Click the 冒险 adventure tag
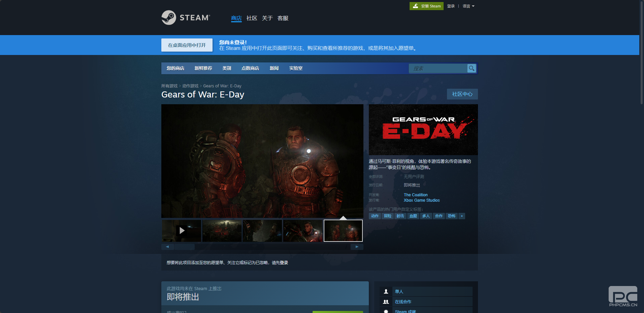 click(388, 216)
